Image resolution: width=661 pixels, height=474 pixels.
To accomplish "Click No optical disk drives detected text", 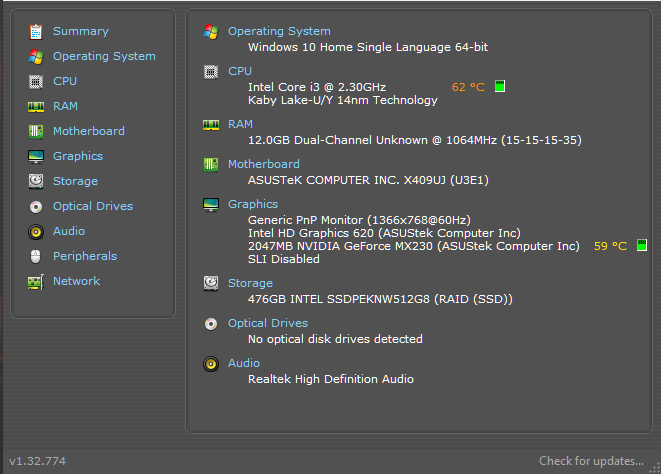I will point(335,339).
